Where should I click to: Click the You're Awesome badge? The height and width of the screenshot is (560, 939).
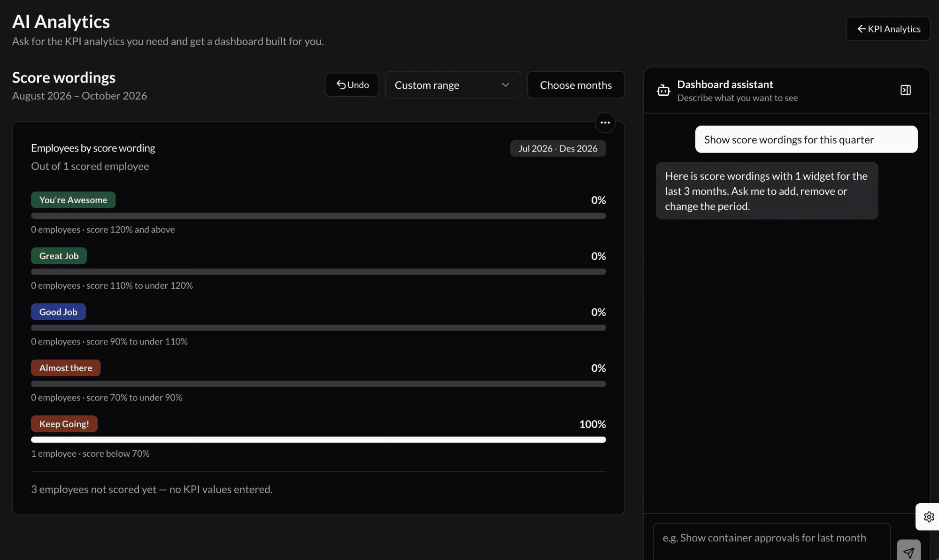[73, 200]
